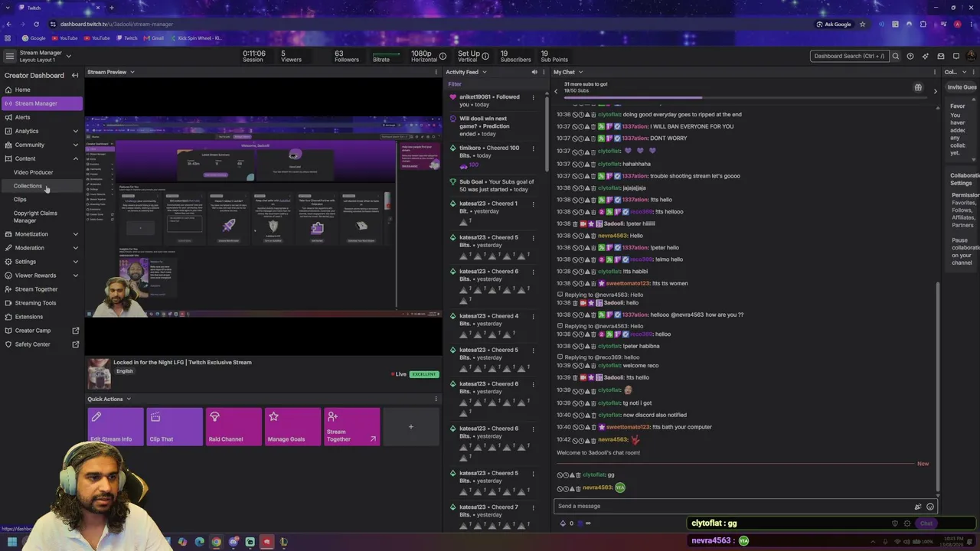Image resolution: width=980 pixels, height=551 pixels.
Task: Open Activity Feed panel options menu
Action: [544, 72]
